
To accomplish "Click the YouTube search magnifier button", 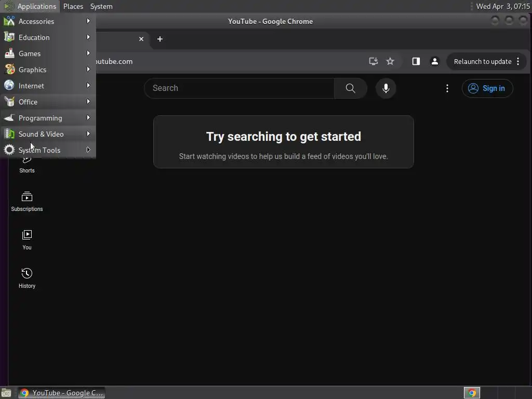I will [351, 88].
